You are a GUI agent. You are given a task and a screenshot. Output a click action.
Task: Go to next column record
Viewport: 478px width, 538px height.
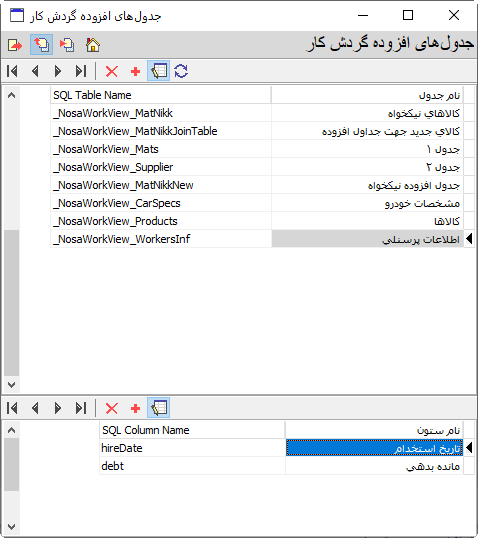[x=58, y=408]
